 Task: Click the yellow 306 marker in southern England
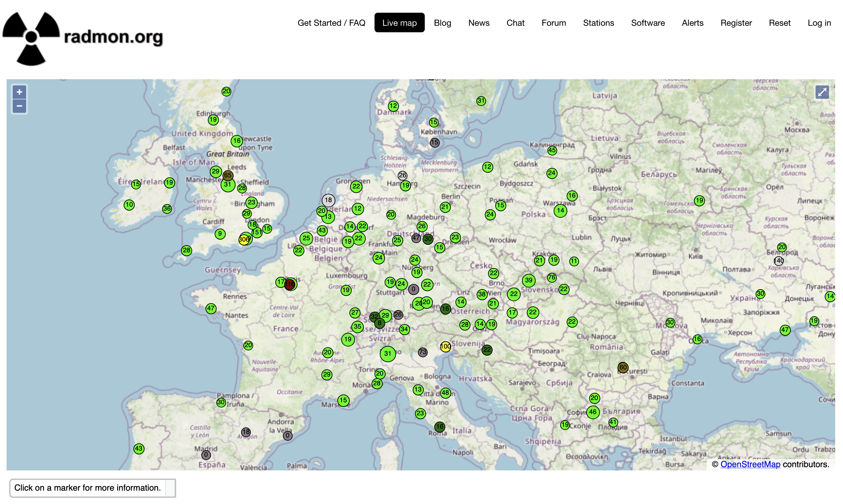coord(243,240)
